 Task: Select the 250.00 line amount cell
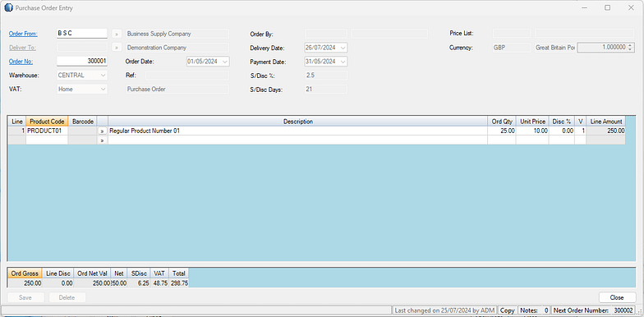pos(606,131)
